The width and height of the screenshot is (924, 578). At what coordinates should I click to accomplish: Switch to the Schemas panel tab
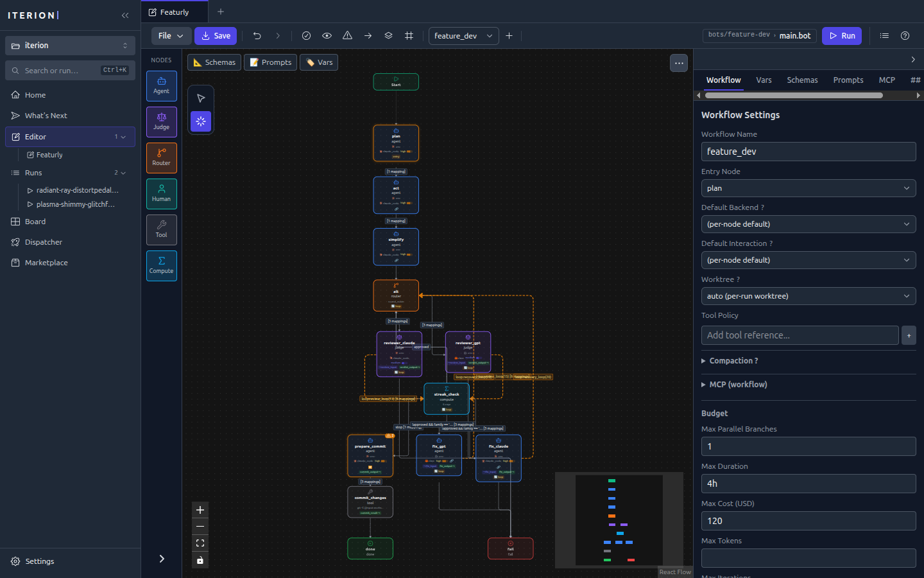click(802, 80)
